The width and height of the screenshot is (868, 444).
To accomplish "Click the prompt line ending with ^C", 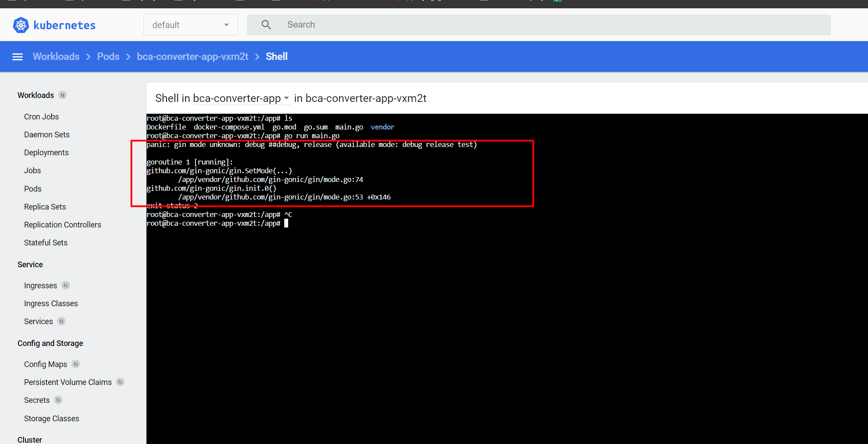I will [x=219, y=214].
